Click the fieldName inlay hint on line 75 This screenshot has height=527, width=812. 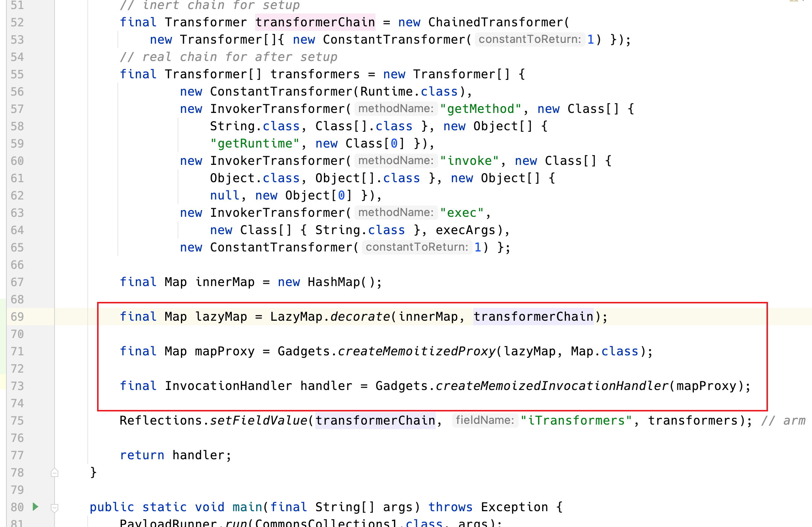coord(485,420)
